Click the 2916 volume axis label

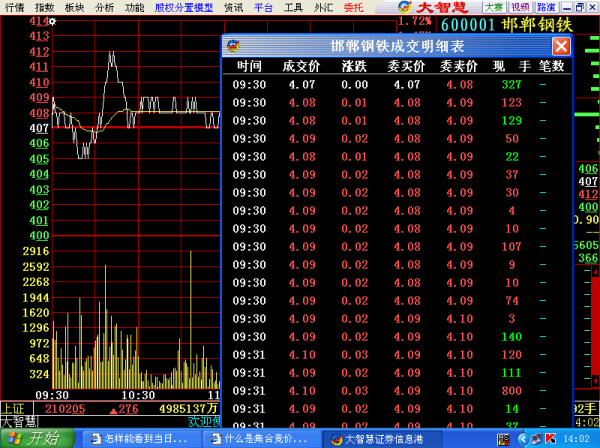[36, 251]
